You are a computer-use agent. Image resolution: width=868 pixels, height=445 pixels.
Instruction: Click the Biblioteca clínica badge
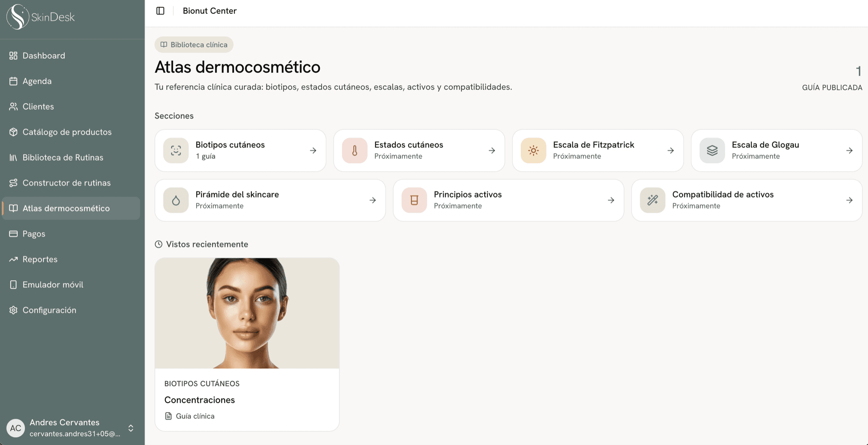coord(194,45)
